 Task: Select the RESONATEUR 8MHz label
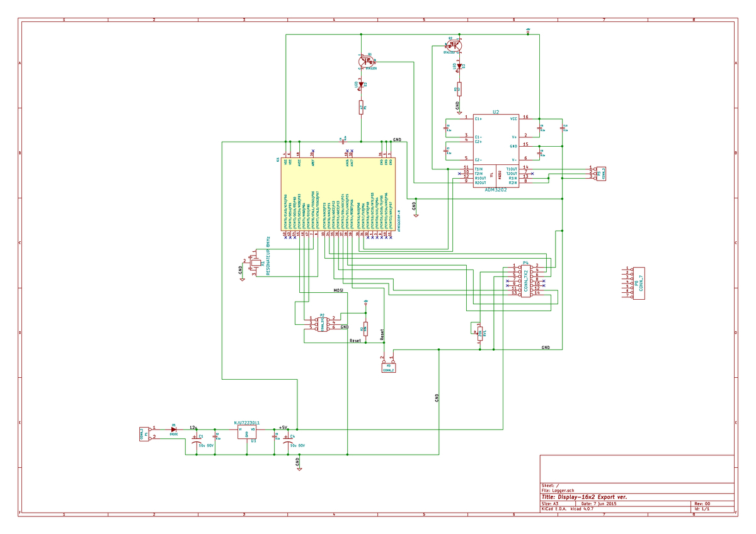pos(268,256)
